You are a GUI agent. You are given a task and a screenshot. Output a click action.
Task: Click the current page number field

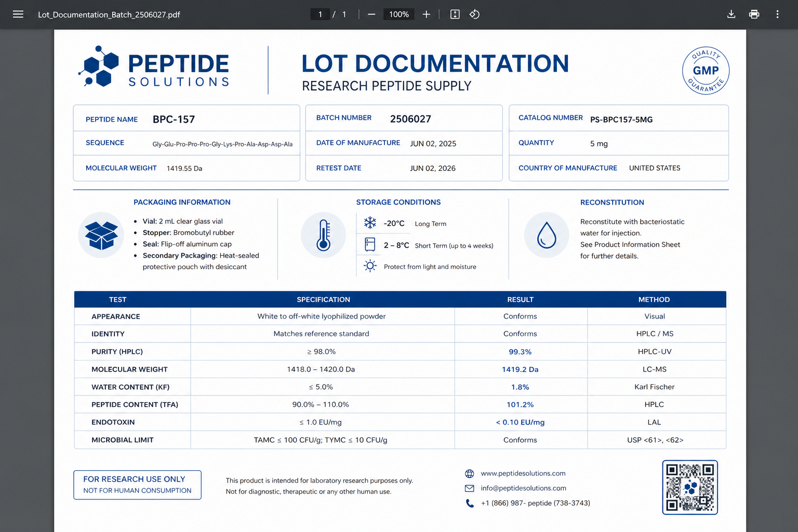[x=320, y=14]
